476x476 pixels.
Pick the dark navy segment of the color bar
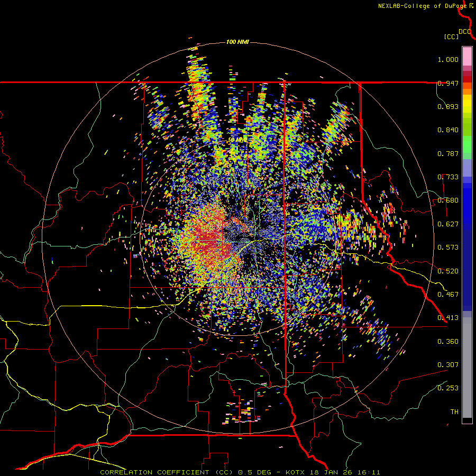[467, 270]
